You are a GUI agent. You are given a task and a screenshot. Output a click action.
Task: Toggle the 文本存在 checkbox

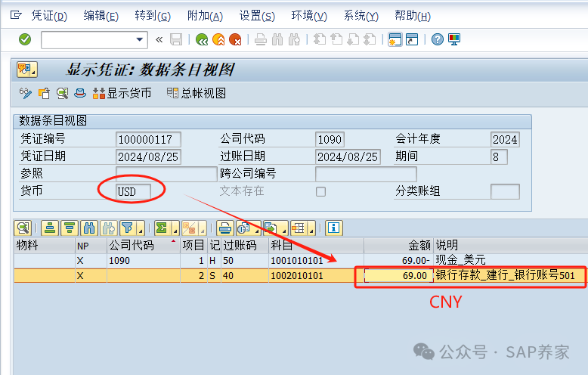pos(320,191)
